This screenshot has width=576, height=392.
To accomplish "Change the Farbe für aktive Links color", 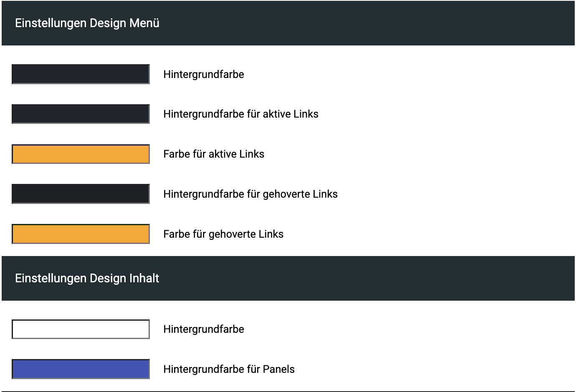I will click(81, 154).
